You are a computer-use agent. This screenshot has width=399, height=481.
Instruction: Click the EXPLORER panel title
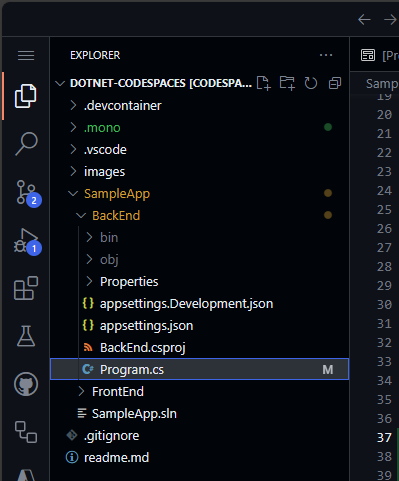[95, 55]
